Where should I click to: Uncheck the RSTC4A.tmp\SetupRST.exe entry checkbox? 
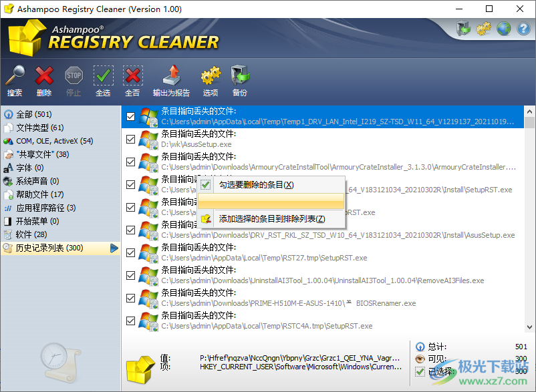(130, 321)
